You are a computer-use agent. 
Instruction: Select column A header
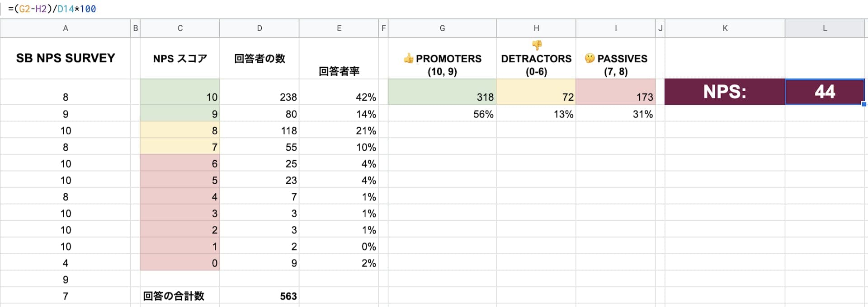point(66,28)
